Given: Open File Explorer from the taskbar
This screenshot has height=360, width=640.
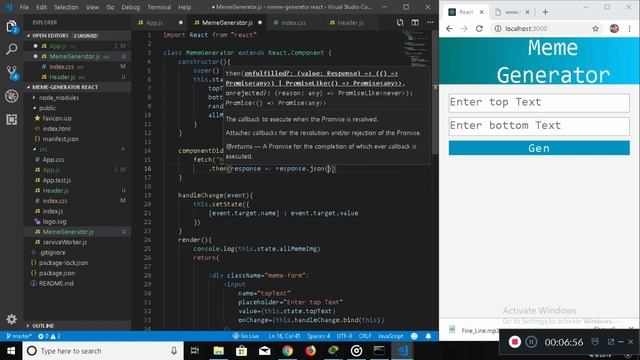Looking at the screenshot, I should point(218,351).
